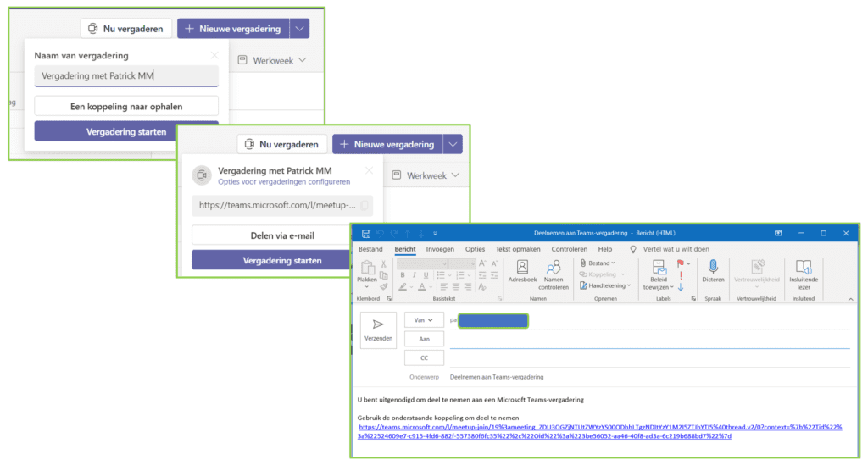Viewport: 868px width, 471px height.
Task: Set low importance with blue down arrow
Action: [681, 286]
